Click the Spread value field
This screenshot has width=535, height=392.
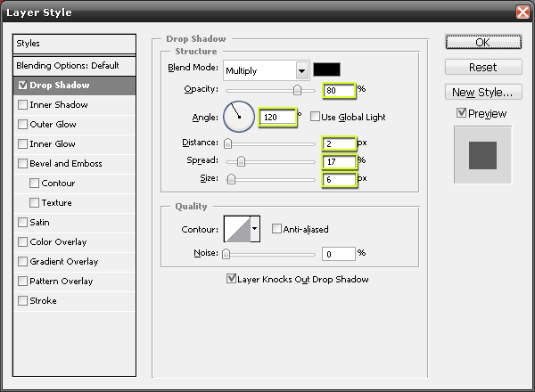339,161
